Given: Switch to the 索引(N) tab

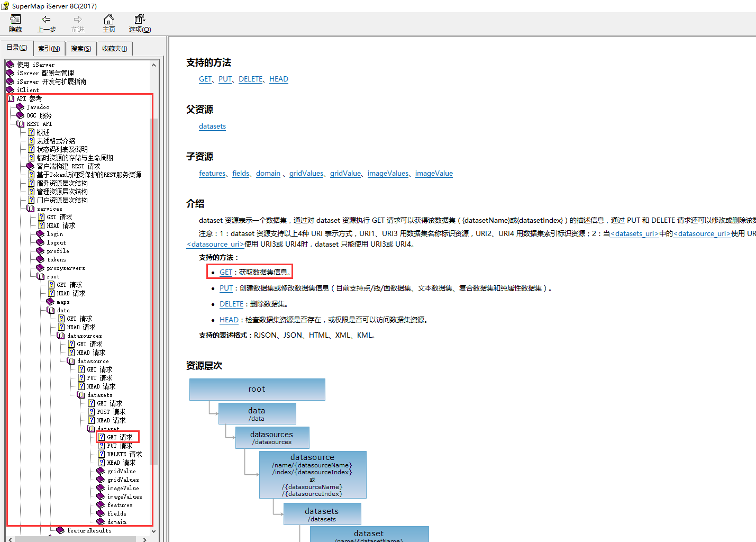Looking at the screenshot, I should click(49, 49).
